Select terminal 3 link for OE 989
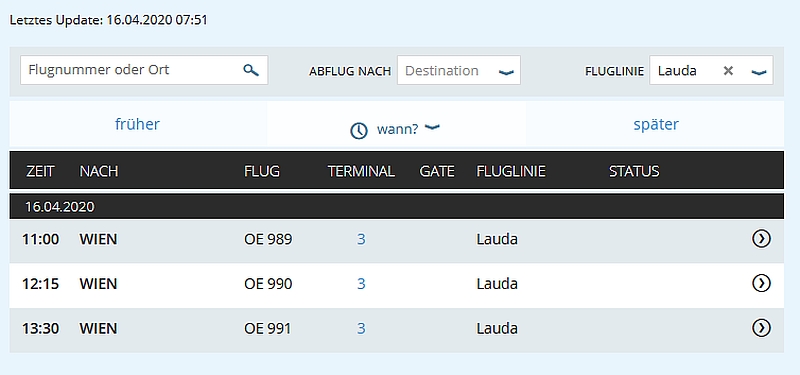This screenshot has height=375, width=800. point(361,239)
